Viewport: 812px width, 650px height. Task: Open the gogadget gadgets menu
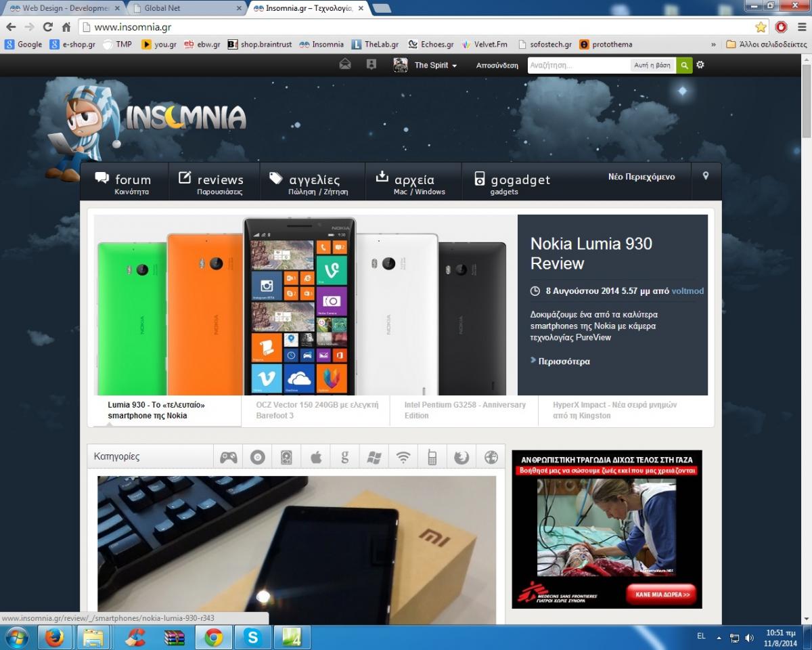tap(513, 182)
